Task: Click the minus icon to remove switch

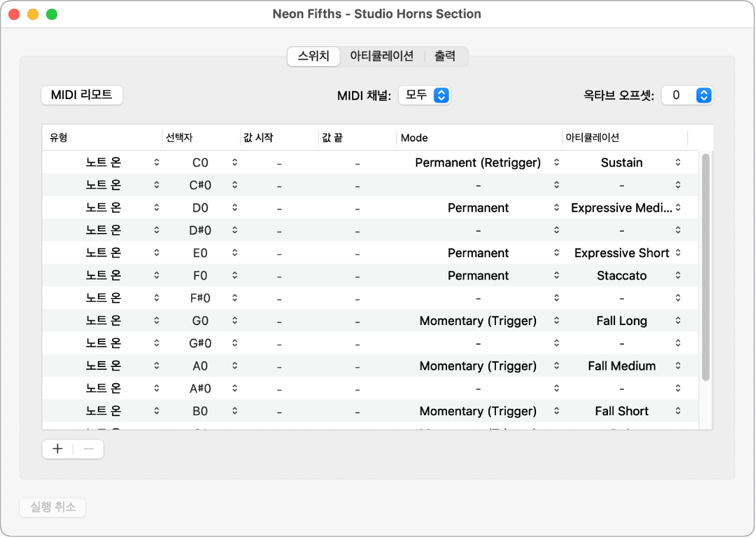Action: coord(88,450)
